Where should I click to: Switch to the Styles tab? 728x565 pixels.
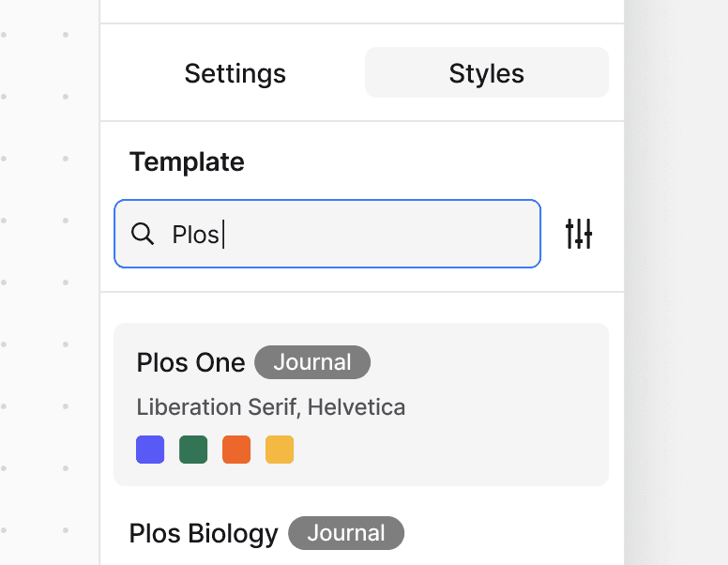487,73
